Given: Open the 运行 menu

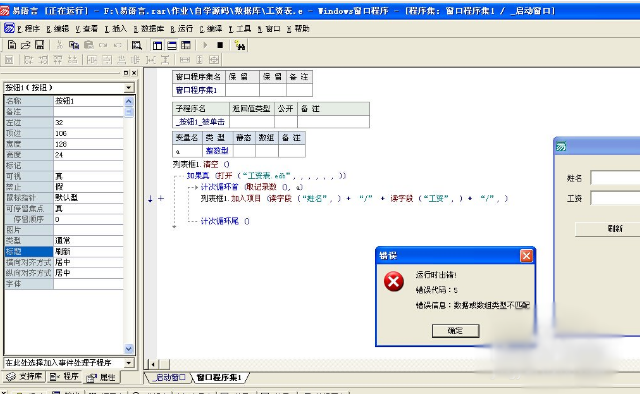Looking at the screenshot, I should click(182, 29).
